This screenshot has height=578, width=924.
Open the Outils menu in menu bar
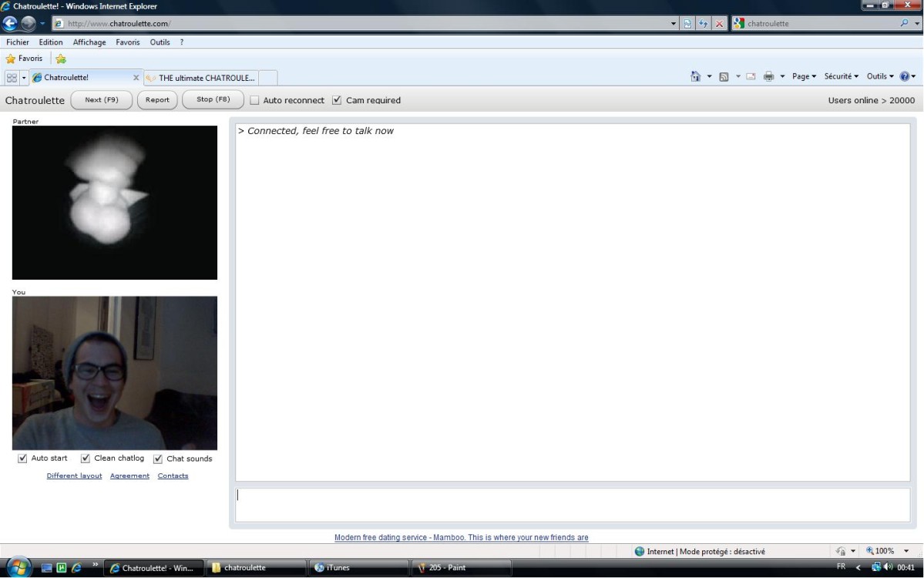[160, 42]
